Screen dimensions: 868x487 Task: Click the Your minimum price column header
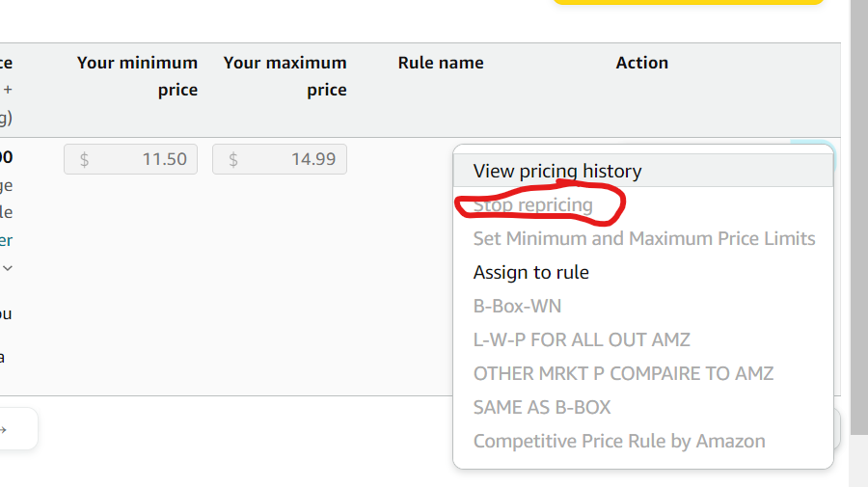click(137, 76)
